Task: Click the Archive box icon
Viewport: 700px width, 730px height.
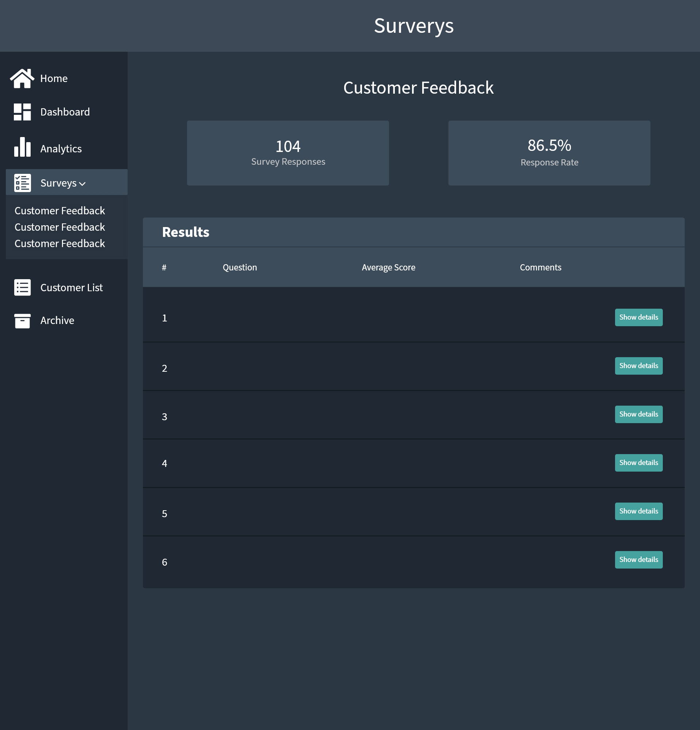Action: [22, 321]
